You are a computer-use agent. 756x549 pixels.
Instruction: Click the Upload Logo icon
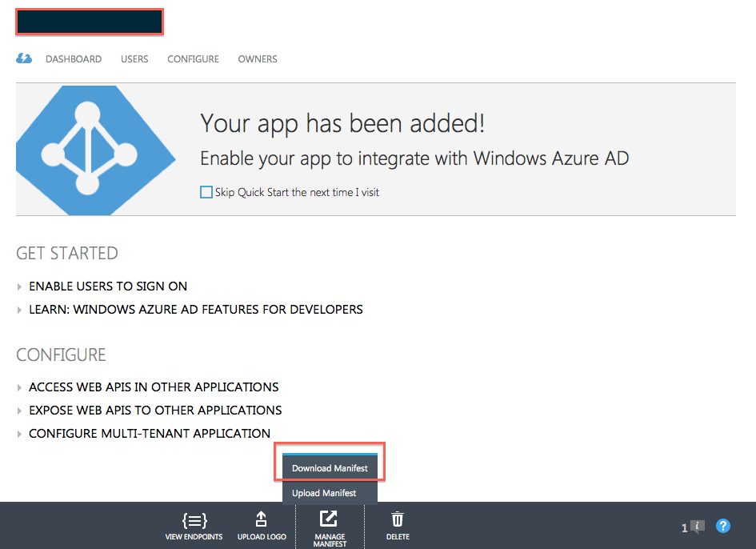point(262,519)
